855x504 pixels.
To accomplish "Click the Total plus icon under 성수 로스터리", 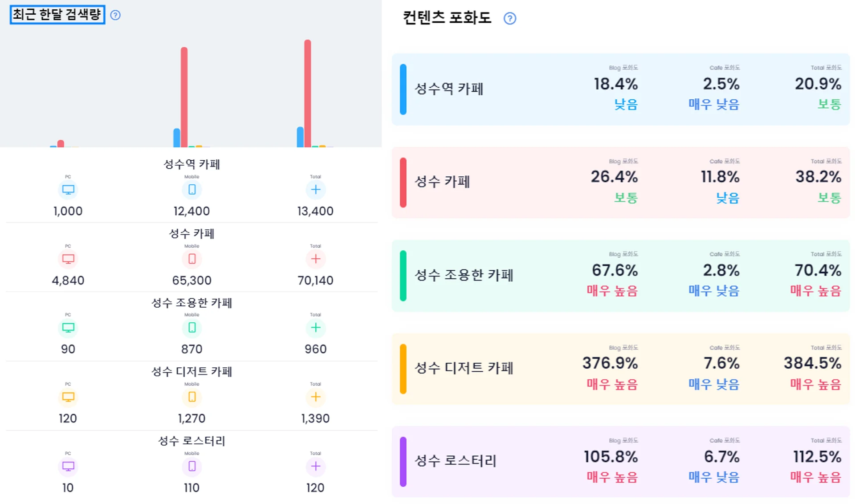I will 316,467.
